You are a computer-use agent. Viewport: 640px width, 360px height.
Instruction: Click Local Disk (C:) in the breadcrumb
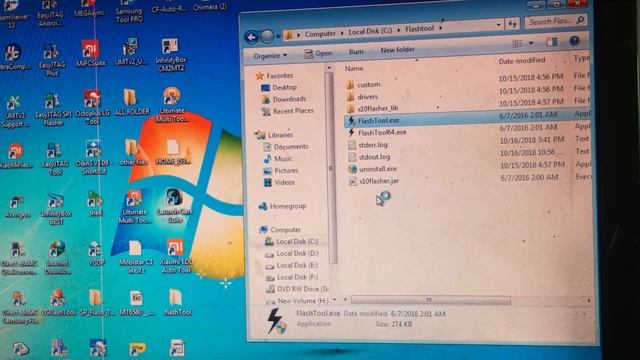[370, 31]
